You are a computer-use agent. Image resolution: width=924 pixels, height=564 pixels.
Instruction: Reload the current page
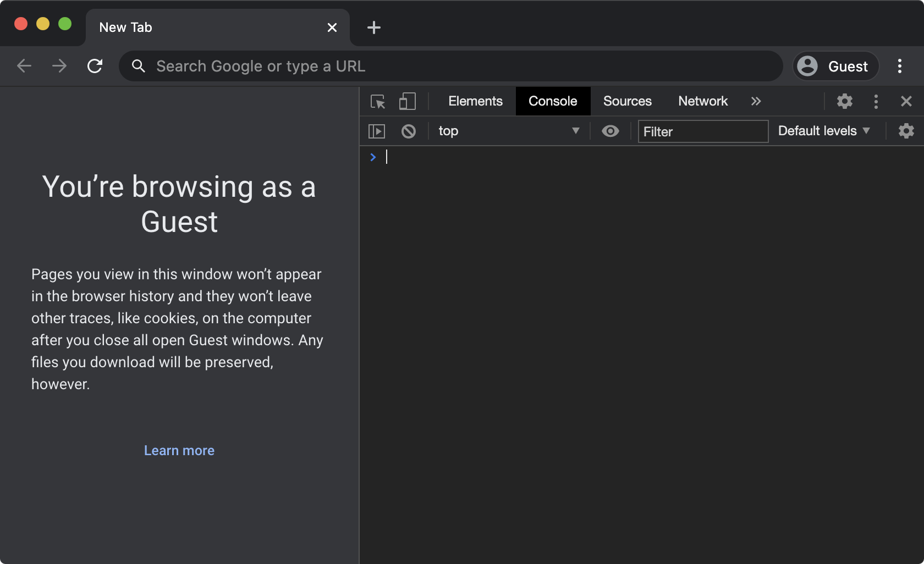[x=95, y=66]
